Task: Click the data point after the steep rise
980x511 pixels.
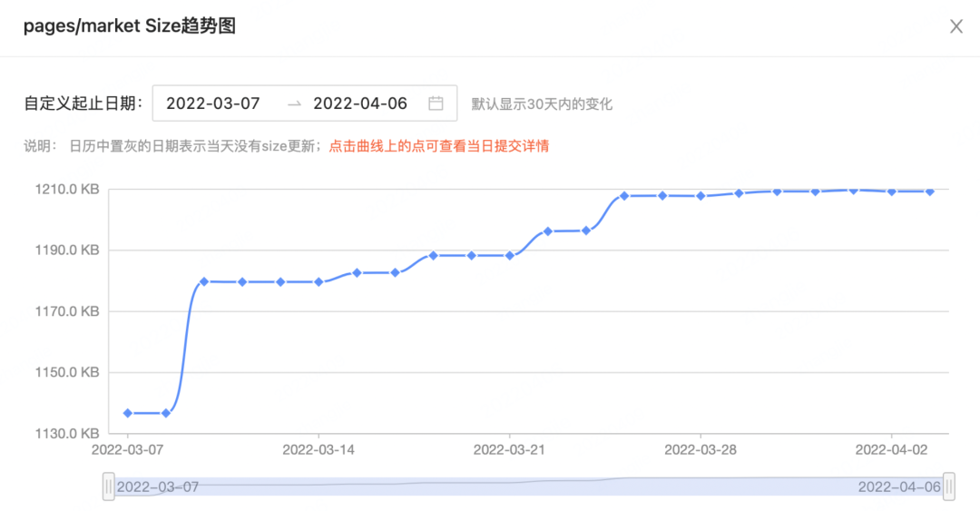Action: 204,282
